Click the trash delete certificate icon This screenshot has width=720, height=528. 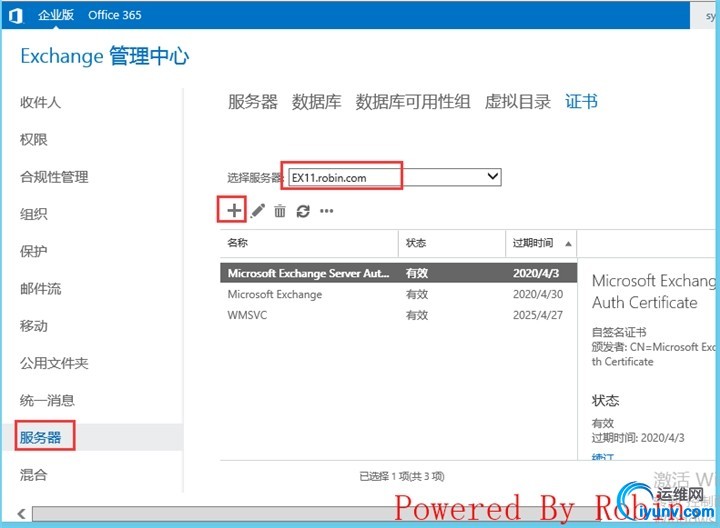click(x=280, y=211)
